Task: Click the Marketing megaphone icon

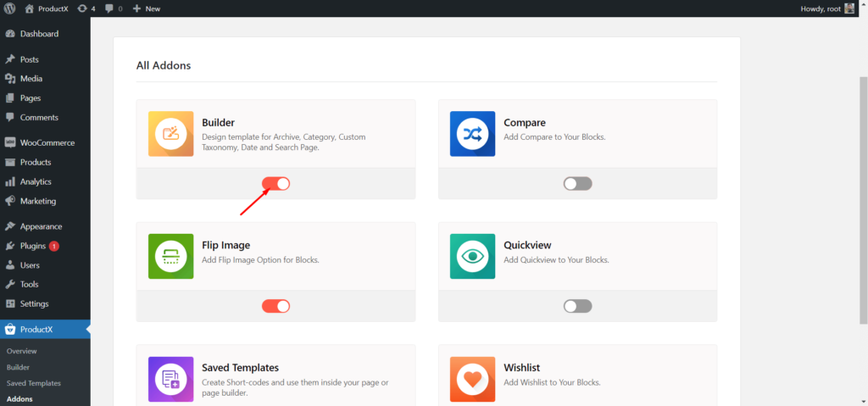Action: [x=10, y=201]
